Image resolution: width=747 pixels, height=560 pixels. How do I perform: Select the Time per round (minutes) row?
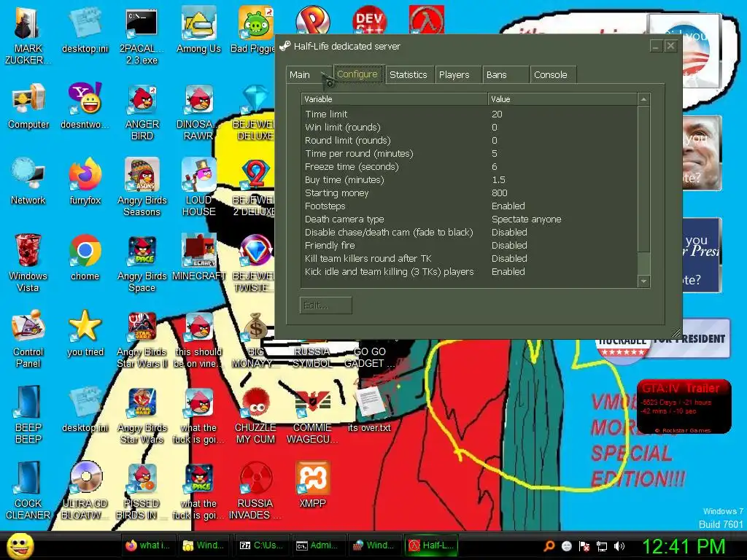[x=470, y=153]
